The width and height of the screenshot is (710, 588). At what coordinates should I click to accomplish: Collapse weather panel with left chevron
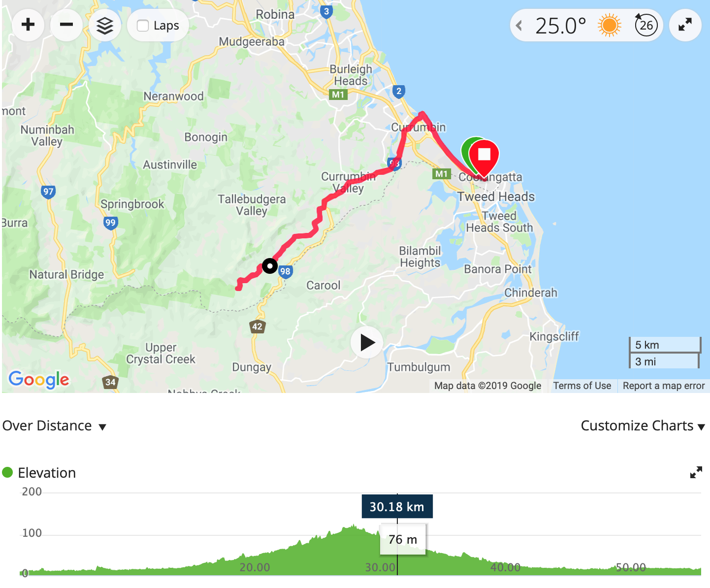click(519, 25)
